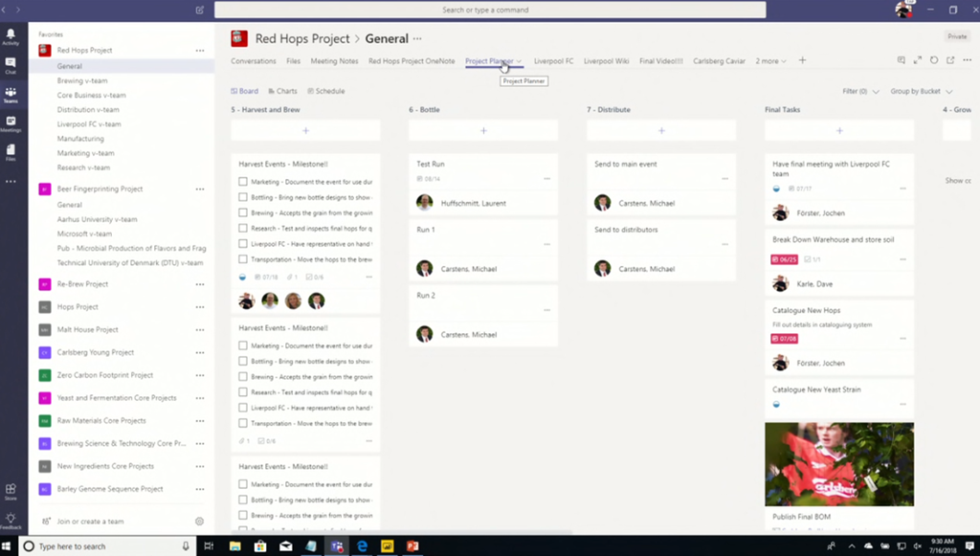The image size is (980, 556).
Task: Open the Store icon in sidebar
Action: pos(11,491)
